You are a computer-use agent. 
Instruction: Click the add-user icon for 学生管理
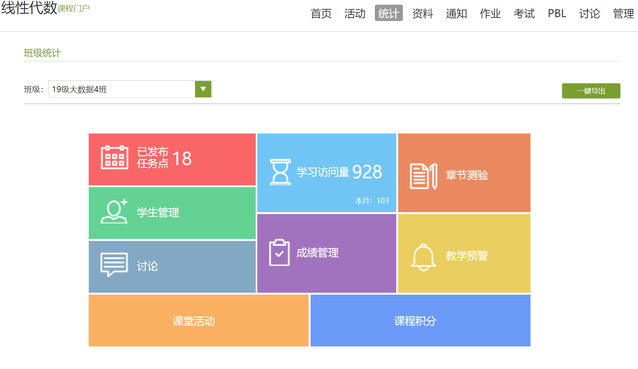coord(114,212)
